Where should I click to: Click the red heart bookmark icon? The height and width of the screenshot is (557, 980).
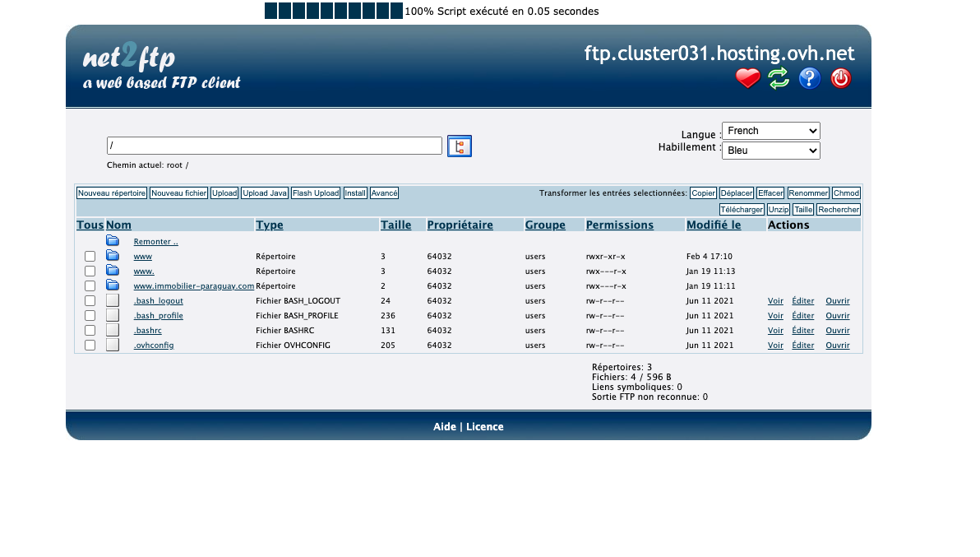pyautogui.click(x=747, y=79)
